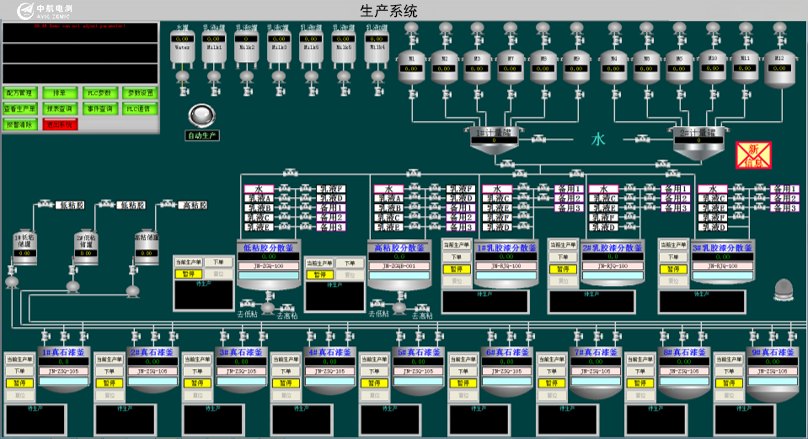Click 下单 beside 2#乳胶漆分散釜

point(563,257)
